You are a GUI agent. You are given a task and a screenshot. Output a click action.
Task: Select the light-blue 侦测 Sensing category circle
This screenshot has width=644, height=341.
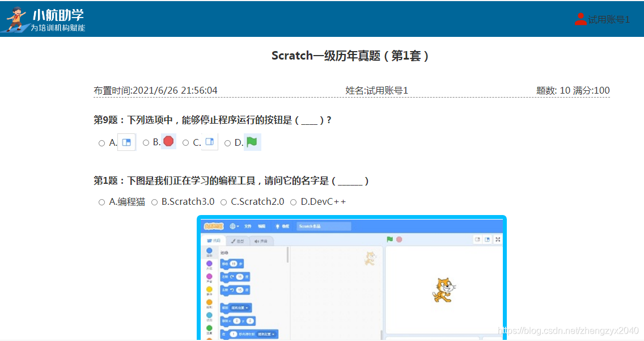coord(209,315)
